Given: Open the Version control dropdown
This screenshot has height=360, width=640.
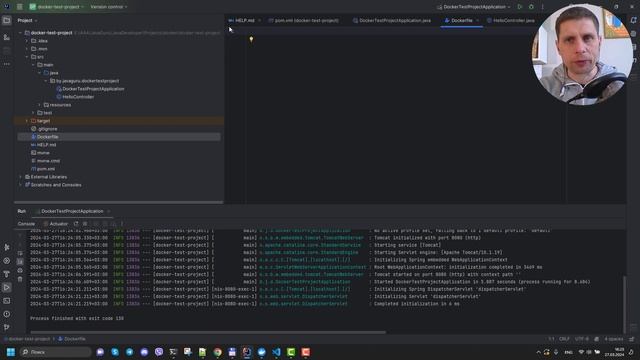Looking at the screenshot, I should pyautogui.click(x=109, y=7).
